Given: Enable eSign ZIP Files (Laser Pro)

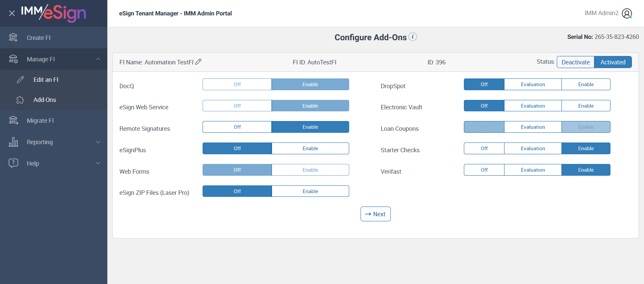Looking at the screenshot, I should tap(310, 191).
